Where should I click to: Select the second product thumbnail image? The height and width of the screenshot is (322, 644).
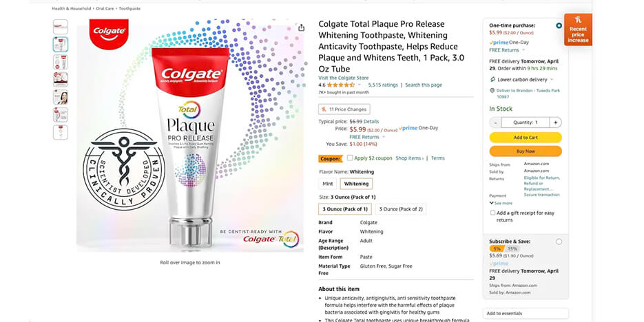(x=61, y=44)
